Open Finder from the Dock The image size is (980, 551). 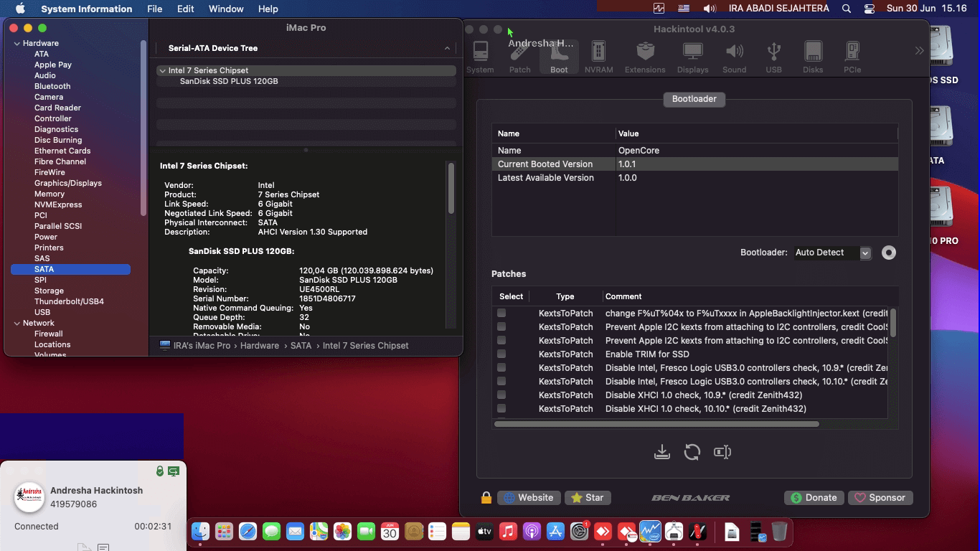[x=200, y=532]
